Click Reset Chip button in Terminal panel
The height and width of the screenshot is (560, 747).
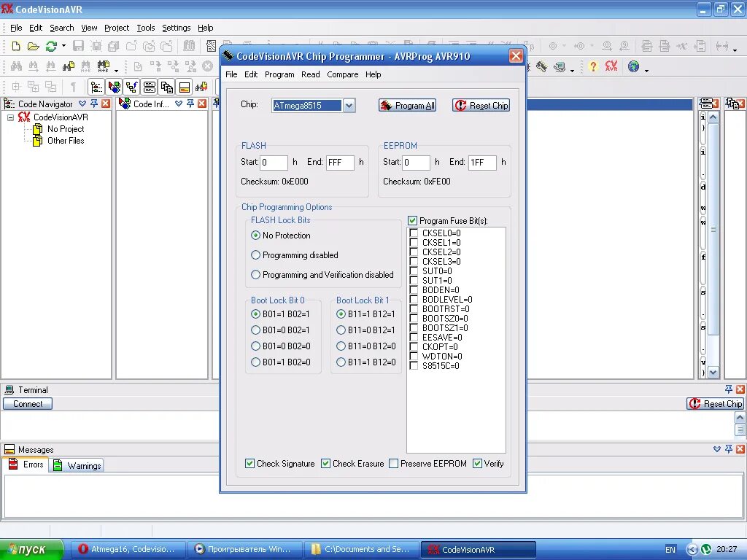pos(715,404)
